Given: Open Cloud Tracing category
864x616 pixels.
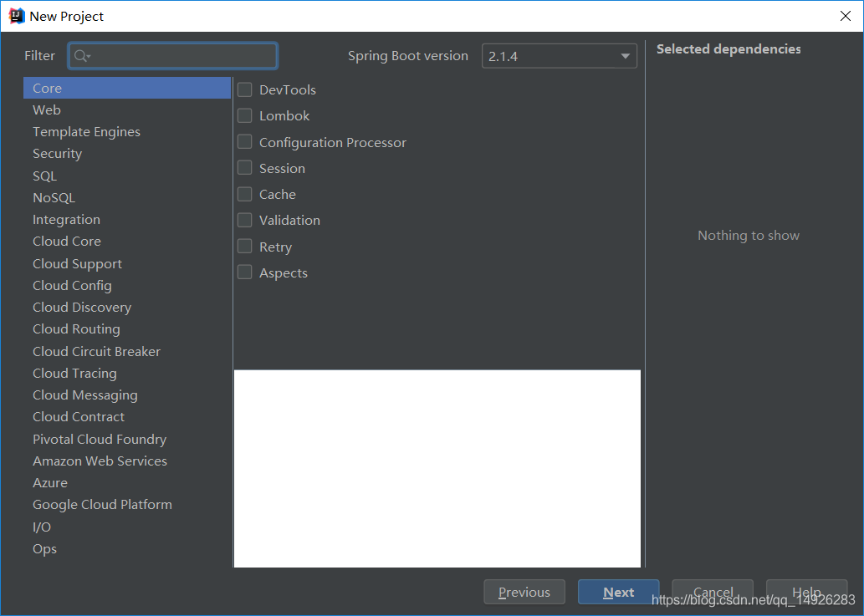Looking at the screenshot, I should click(x=127, y=374).
